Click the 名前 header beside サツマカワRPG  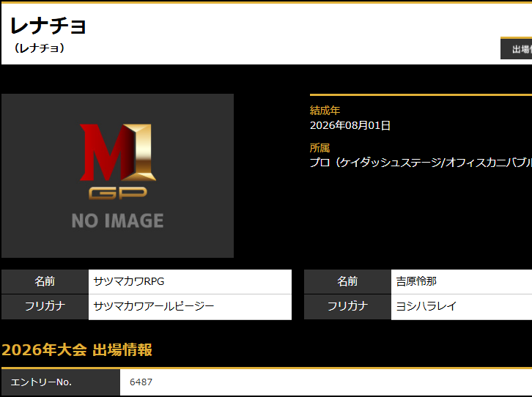point(45,281)
